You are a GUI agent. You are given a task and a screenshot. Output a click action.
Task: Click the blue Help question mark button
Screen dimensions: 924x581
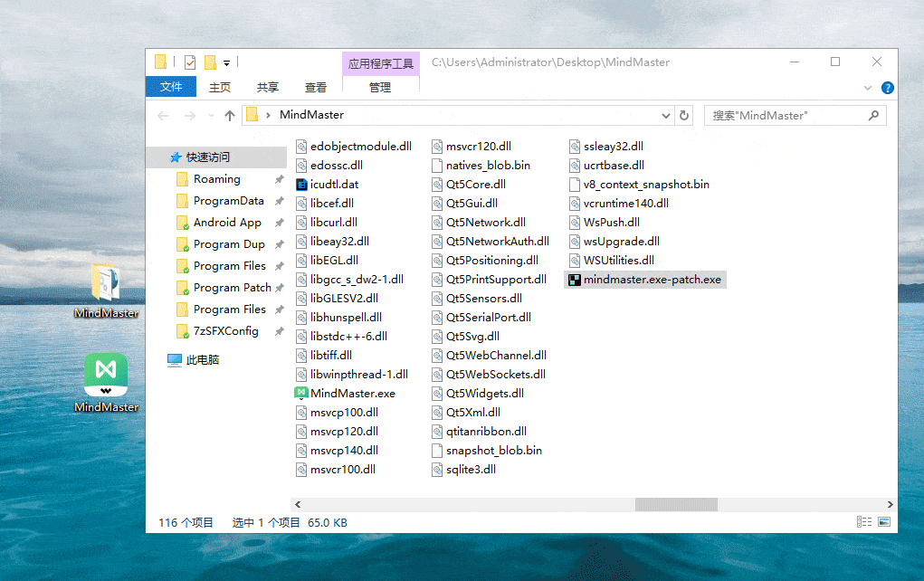[887, 87]
